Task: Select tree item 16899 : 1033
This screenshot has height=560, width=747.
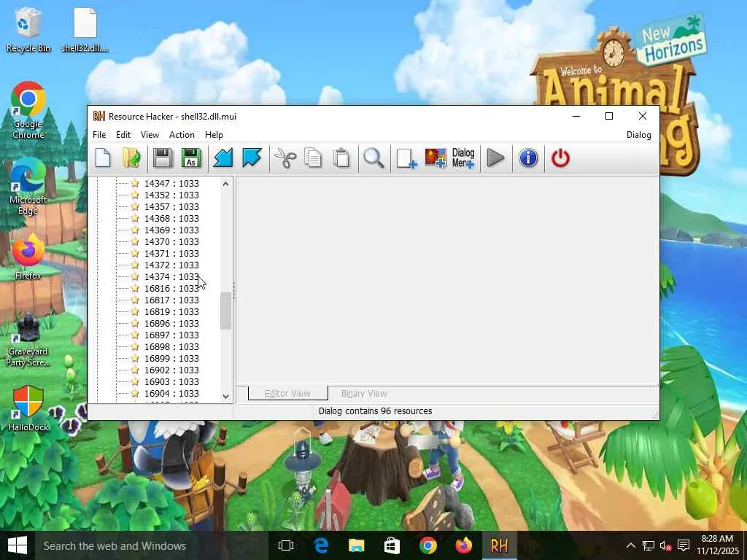Action: (x=171, y=358)
